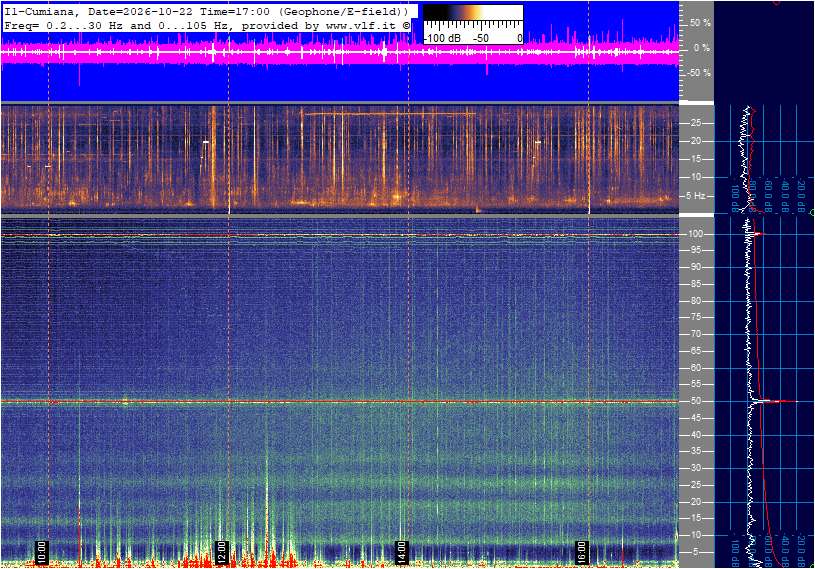Image resolution: width=815 pixels, height=569 pixels.
Task: Click the 95 Hz E-field axis label
Action: click(x=695, y=250)
